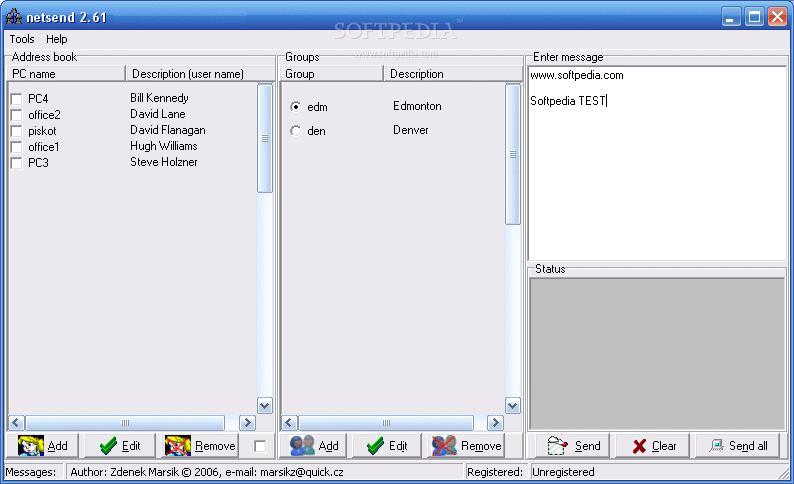The width and height of the screenshot is (794, 484).
Task: Click the Description (user name) column header
Action: [x=200, y=74]
